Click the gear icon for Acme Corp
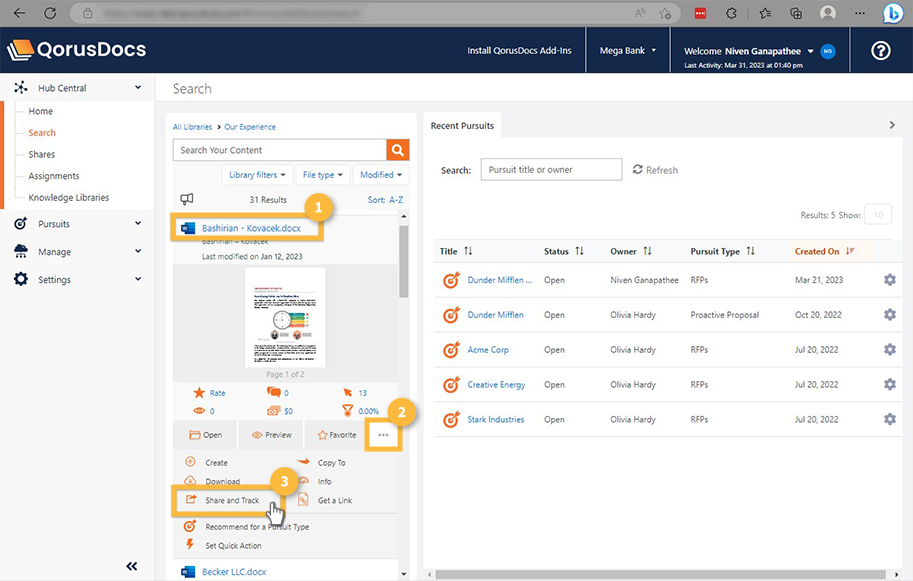The image size is (913, 581). (x=889, y=350)
